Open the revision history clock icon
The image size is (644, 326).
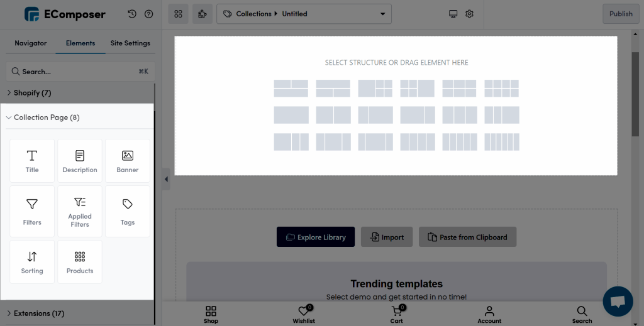[132, 14]
